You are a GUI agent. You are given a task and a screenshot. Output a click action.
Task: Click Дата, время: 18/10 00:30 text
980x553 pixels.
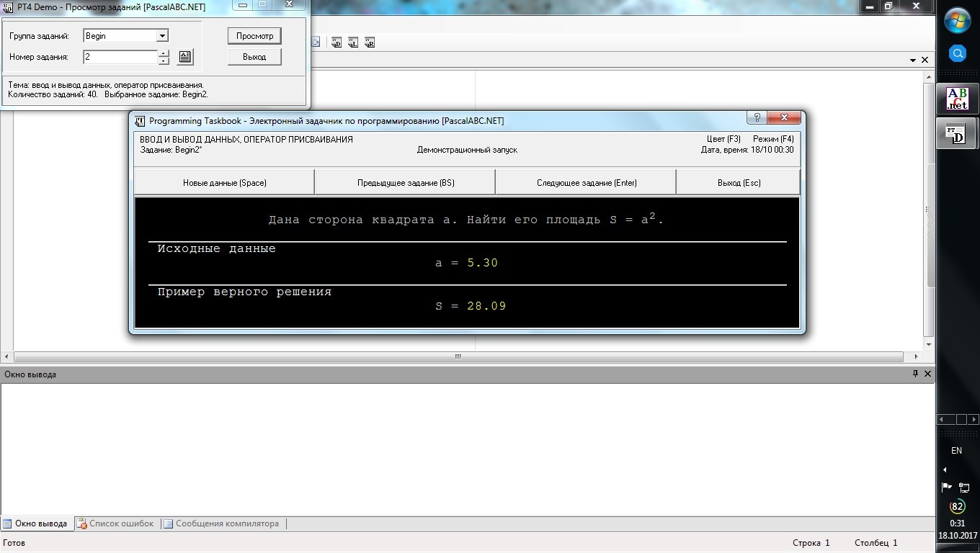tap(747, 150)
